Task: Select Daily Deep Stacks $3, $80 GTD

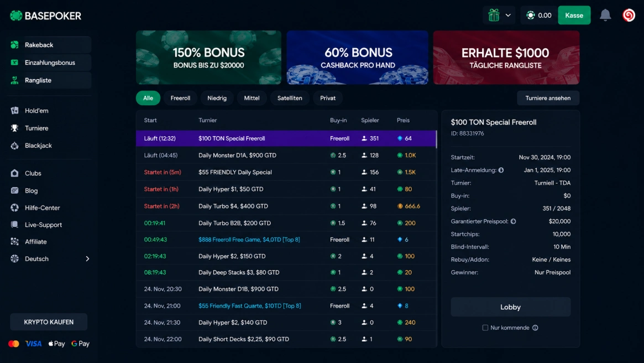Action: [x=286, y=272]
